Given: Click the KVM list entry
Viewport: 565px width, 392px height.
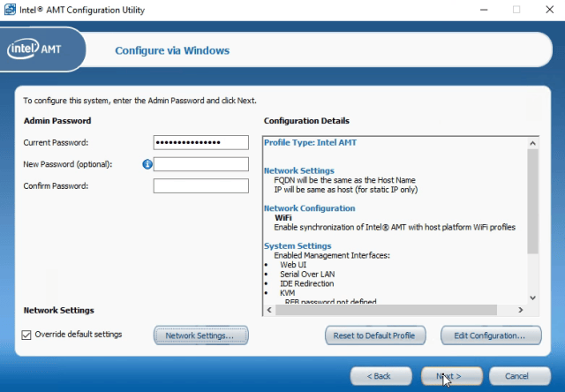Looking at the screenshot, I should (288, 293).
